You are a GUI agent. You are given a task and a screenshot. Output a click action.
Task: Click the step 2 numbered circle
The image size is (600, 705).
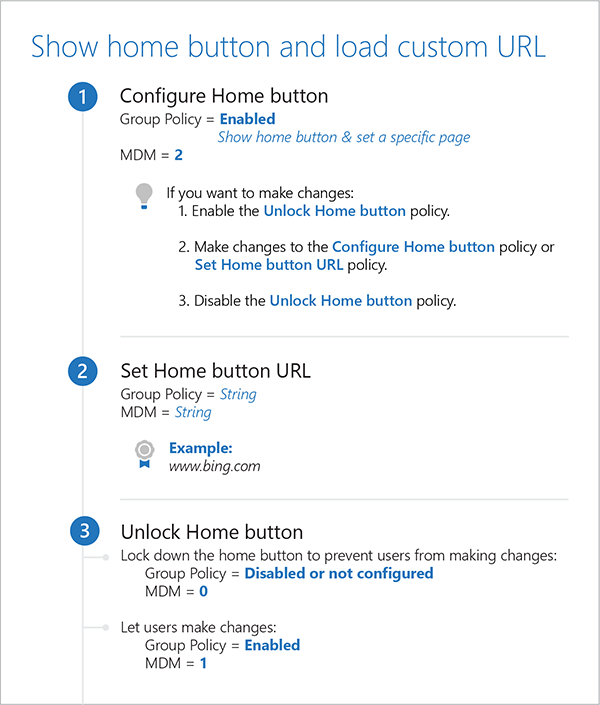(83, 371)
